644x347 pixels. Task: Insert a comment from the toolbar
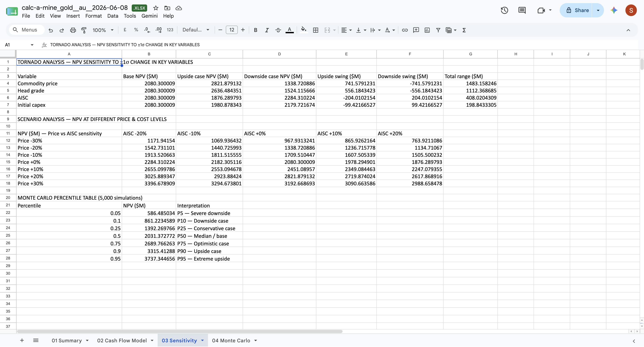[x=416, y=30]
